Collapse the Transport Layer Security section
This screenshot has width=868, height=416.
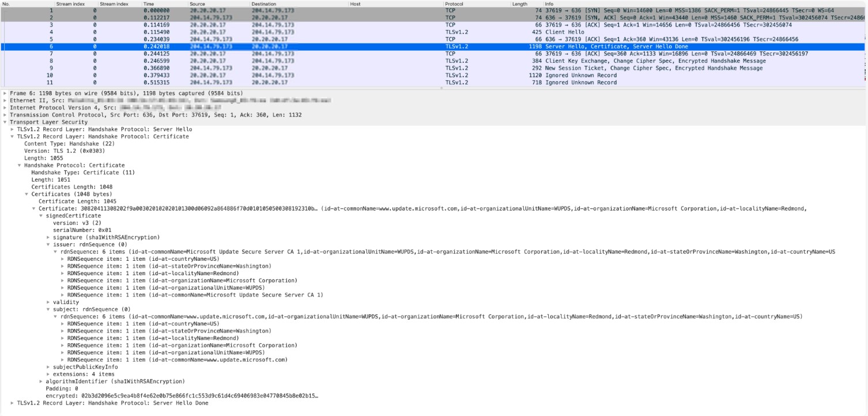5,122
